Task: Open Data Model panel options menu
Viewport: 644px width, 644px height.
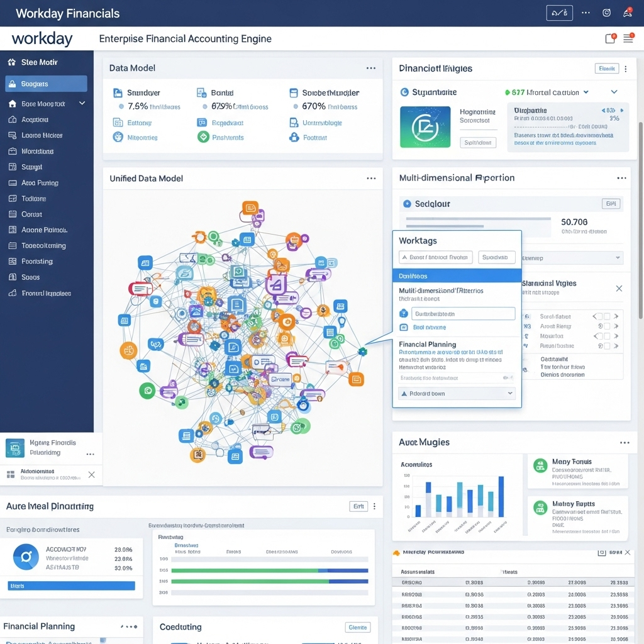Action: coord(371,68)
